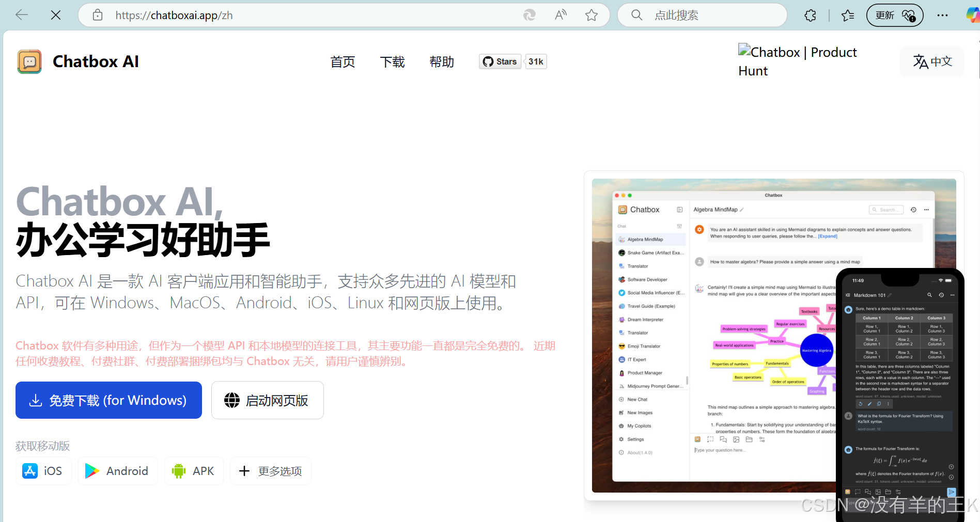This screenshot has height=522, width=980.
Task: Click the APK download button
Action: point(194,471)
